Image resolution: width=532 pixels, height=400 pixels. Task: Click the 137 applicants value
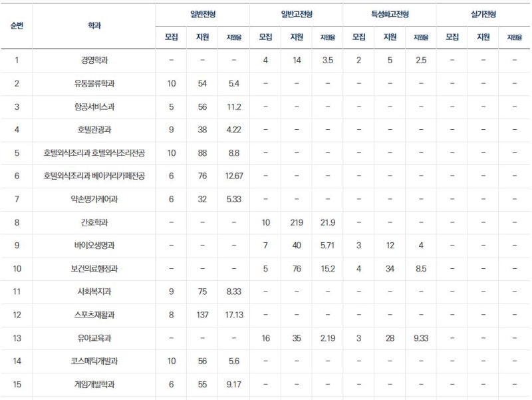click(202, 315)
